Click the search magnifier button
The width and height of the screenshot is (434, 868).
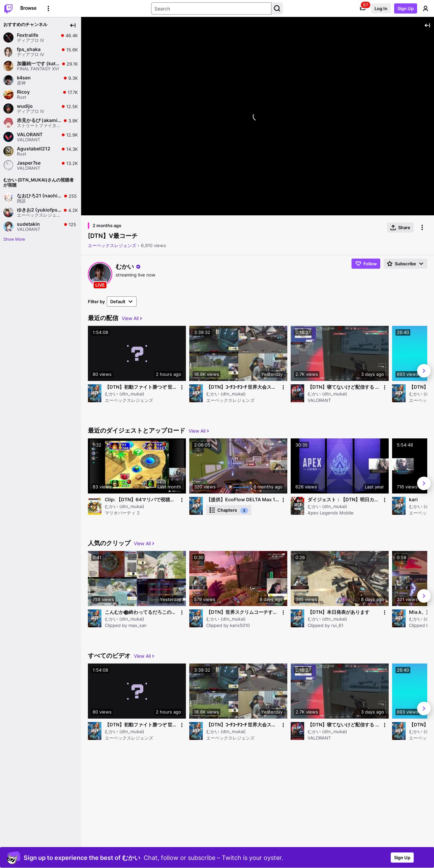(x=277, y=8)
